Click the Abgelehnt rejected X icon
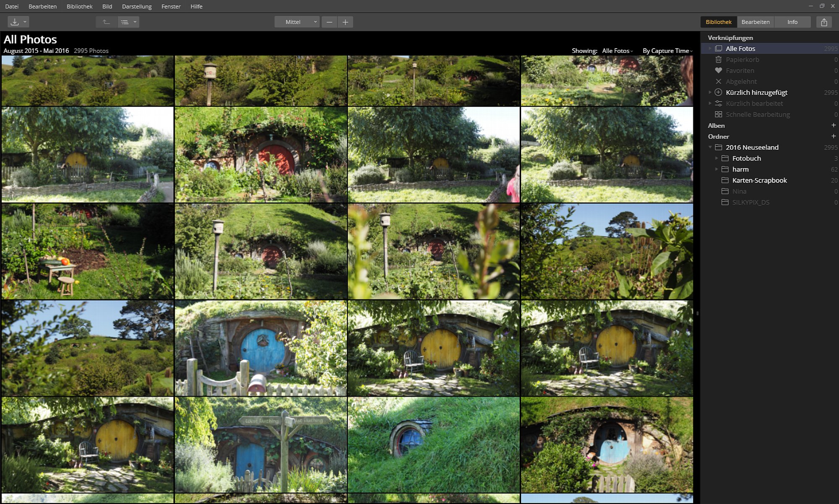This screenshot has height=504, width=839. pyautogui.click(x=719, y=81)
